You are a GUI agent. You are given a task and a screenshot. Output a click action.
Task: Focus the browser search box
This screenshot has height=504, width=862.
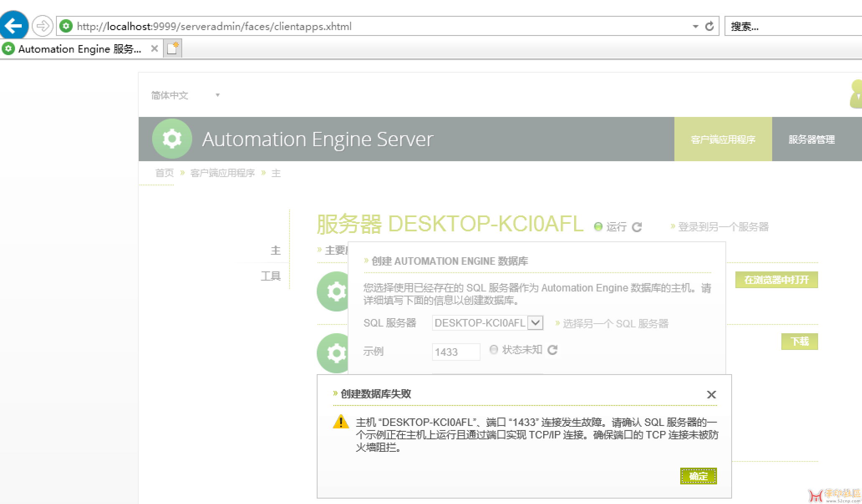(793, 26)
